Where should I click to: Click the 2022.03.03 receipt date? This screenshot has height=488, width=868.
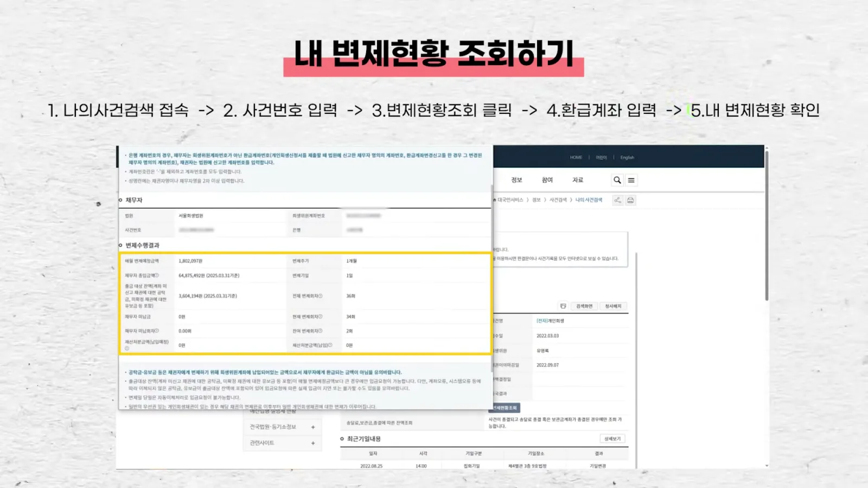tap(547, 336)
